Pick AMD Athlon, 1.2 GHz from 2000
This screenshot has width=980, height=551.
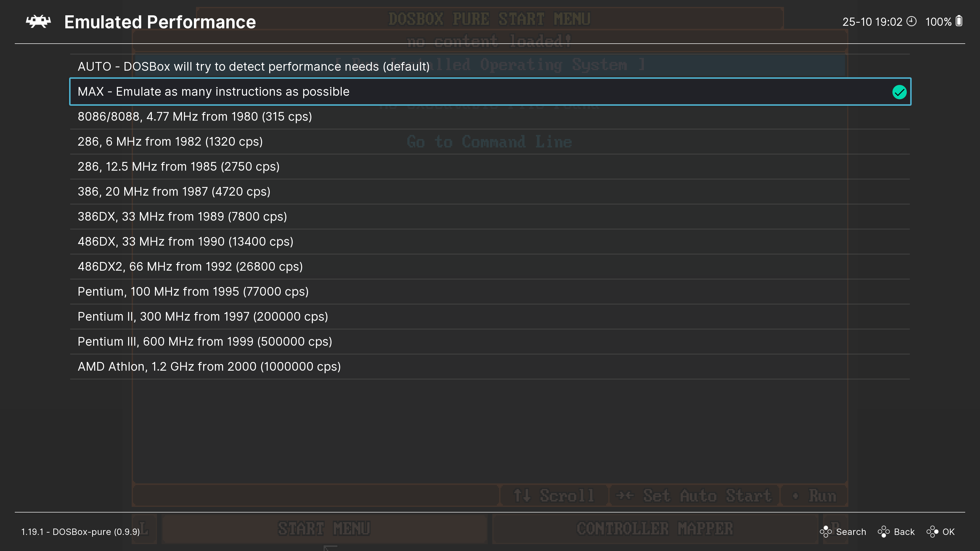[490, 367]
